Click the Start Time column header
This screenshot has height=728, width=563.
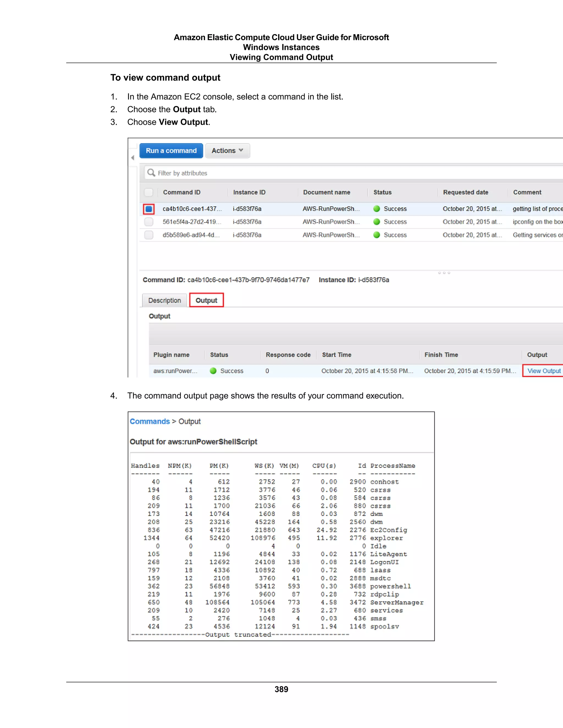coord(336,355)
